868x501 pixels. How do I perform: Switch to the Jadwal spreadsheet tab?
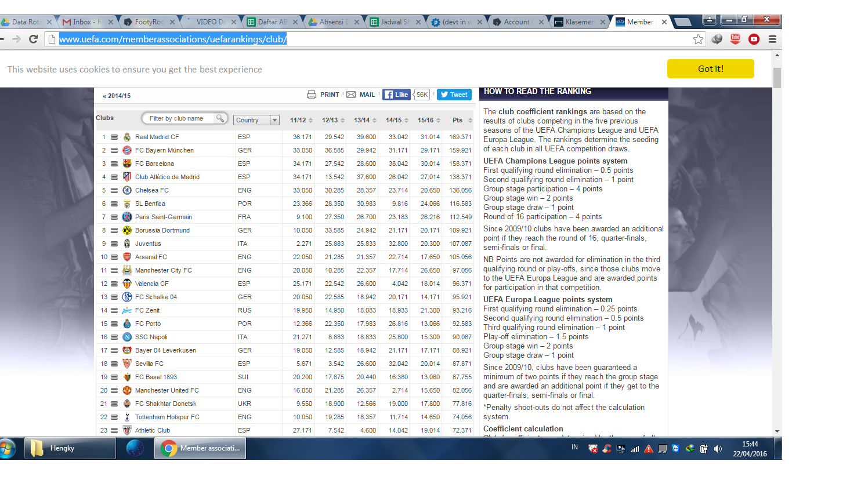pos(393,22)
